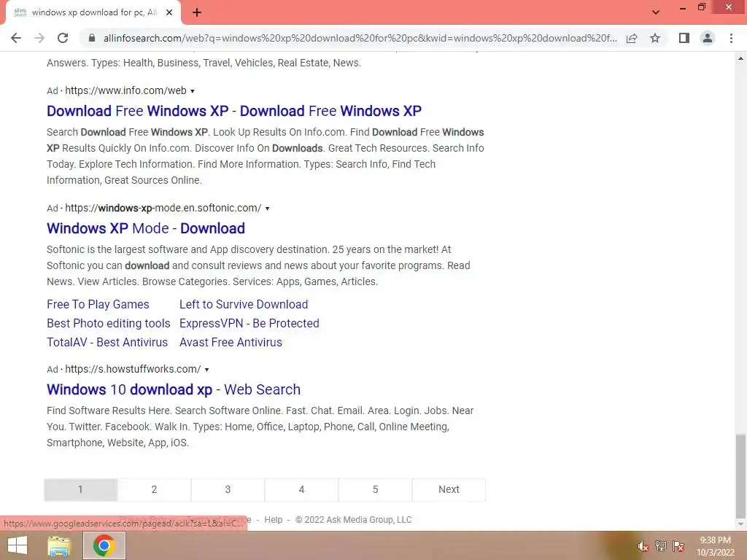Viewport: 747px width, 560px height.
Task: Open Free To Play Games sitelink
Action: tap(98, 304)
